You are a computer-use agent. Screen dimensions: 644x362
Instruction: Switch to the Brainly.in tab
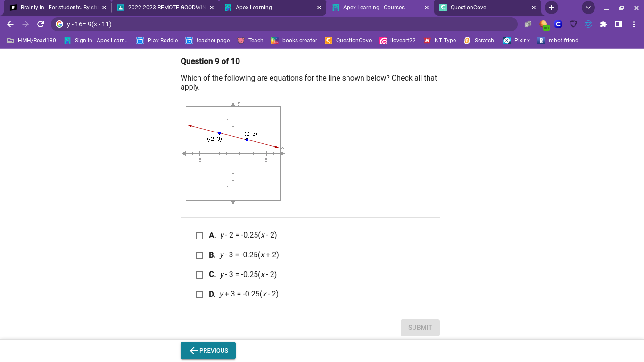coord(57,8)
